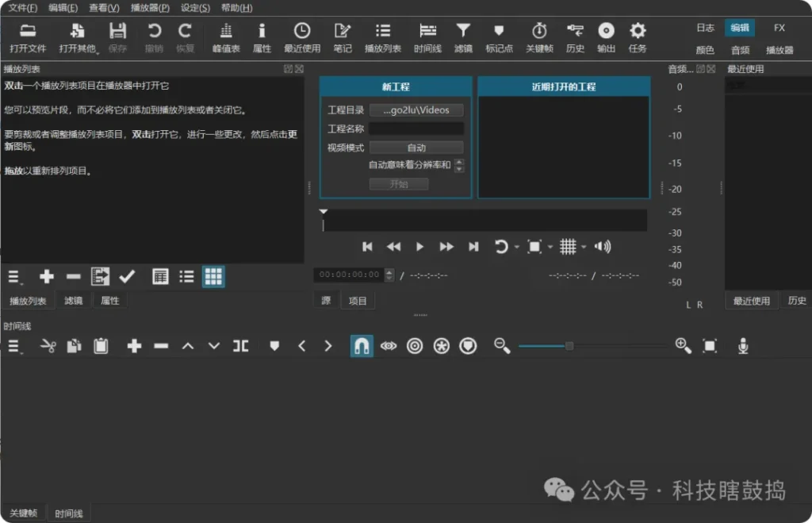Click the 撤销 undo icon
Image resolution: width=812 pixels, height=523 pixels.
[x=154, y=38]
